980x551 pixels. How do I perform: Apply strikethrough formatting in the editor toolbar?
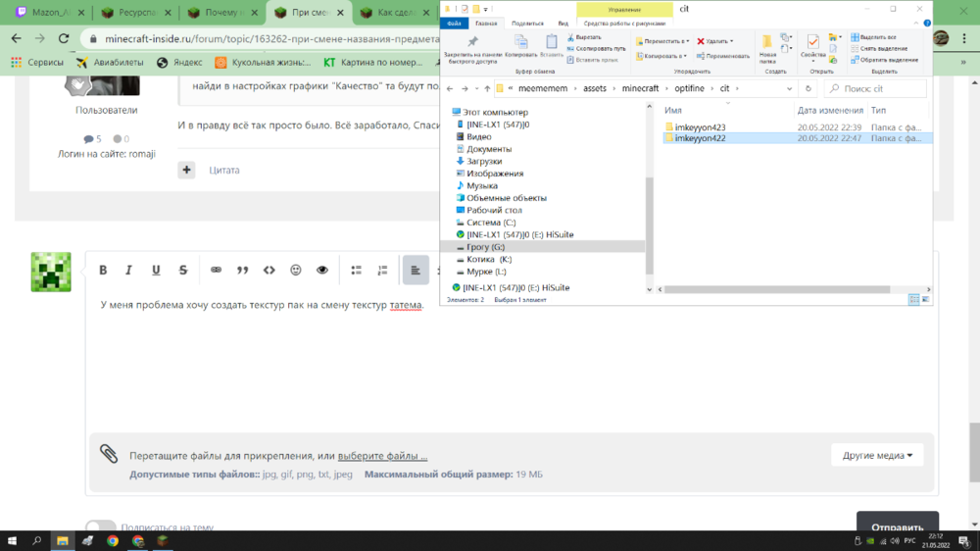coord(183,271)
